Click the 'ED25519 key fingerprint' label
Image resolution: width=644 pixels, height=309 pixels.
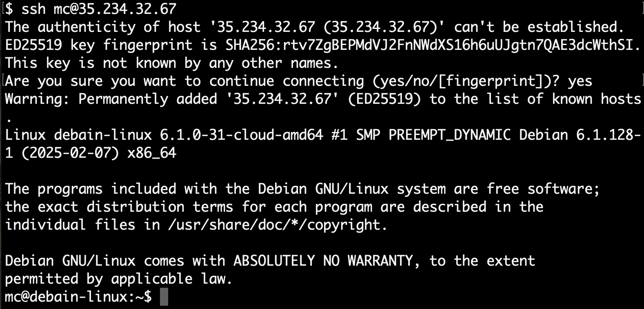(x=99, y=45)
